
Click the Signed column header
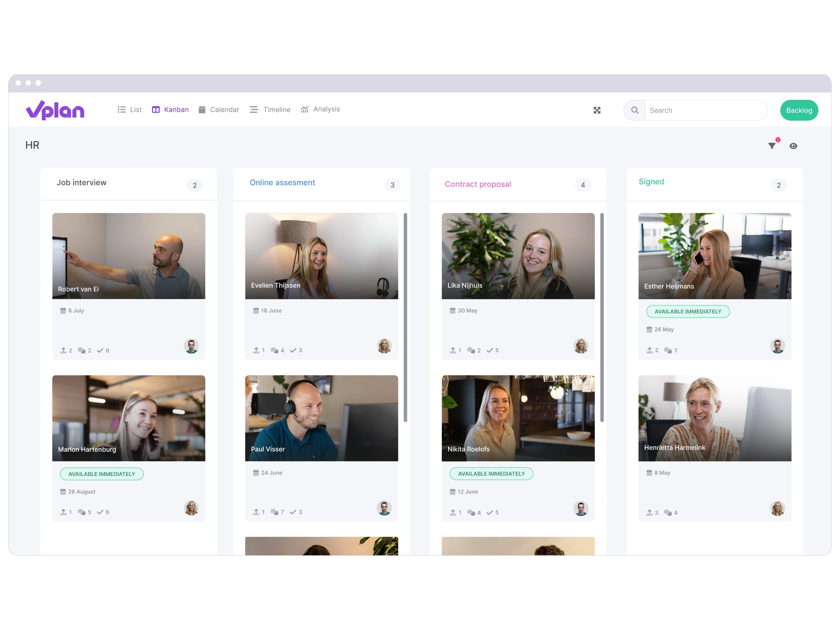point(651,182)
